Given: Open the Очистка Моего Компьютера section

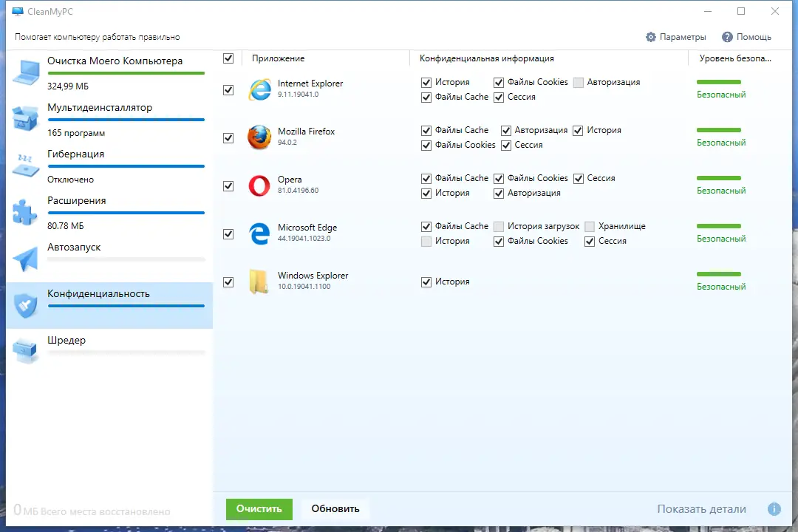Looking at the screenshot, I should pyautogui.click(x=109, y=73).
